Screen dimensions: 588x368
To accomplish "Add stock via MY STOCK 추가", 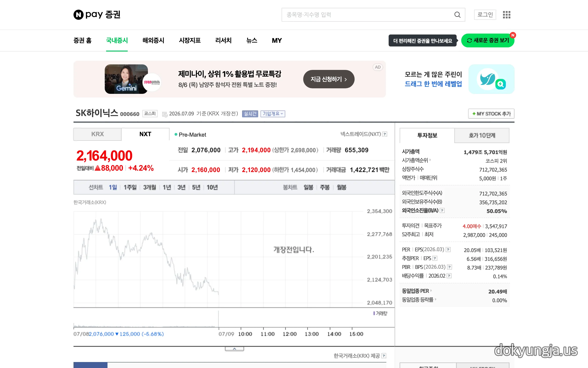I will pos(491,114).
